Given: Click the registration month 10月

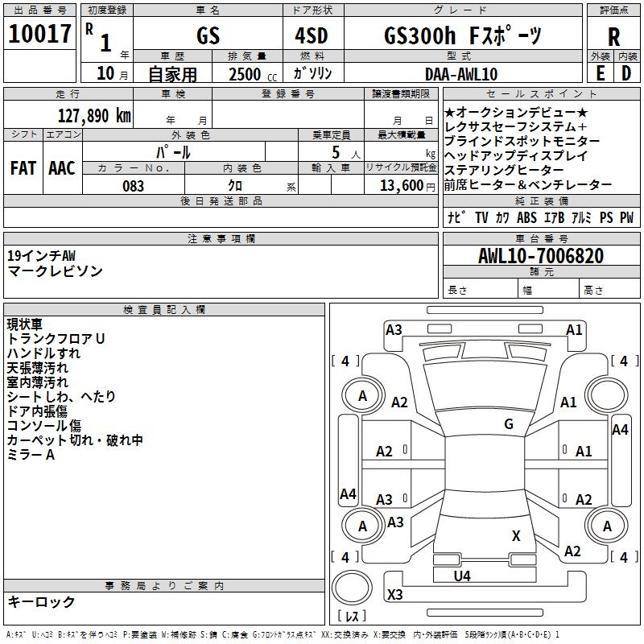Looking at the screenshot, I should pos(112,73).
